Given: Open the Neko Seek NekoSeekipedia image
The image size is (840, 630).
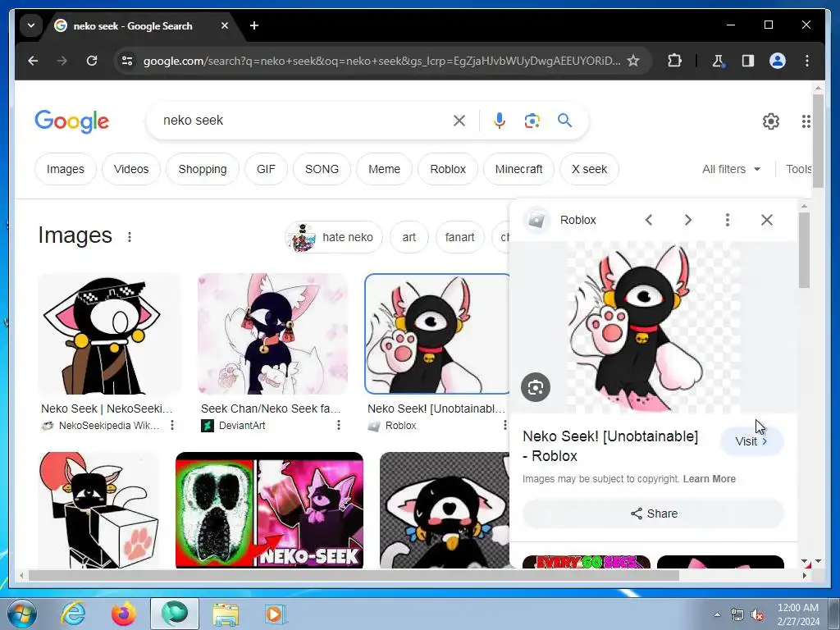Looking at the screenshot, I should [109, 334].
